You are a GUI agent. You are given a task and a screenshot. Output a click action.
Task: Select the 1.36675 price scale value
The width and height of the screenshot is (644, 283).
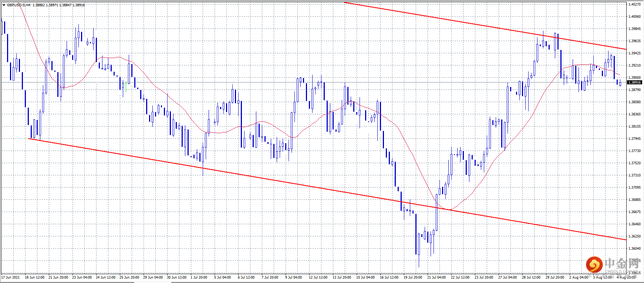(x=634, y=212)
